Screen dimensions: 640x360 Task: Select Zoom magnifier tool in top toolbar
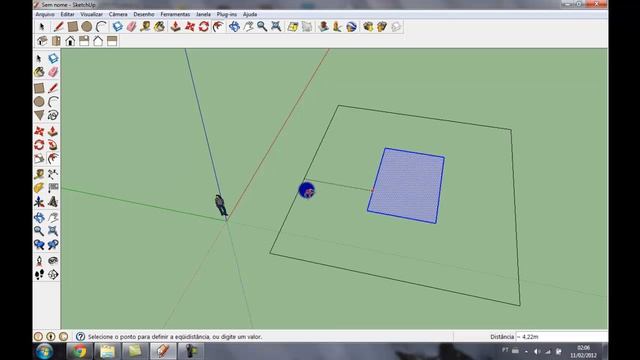(262, 27)
